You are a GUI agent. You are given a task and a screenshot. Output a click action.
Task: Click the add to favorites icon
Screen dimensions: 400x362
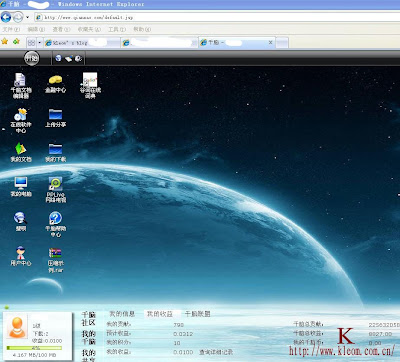[16, 42]
